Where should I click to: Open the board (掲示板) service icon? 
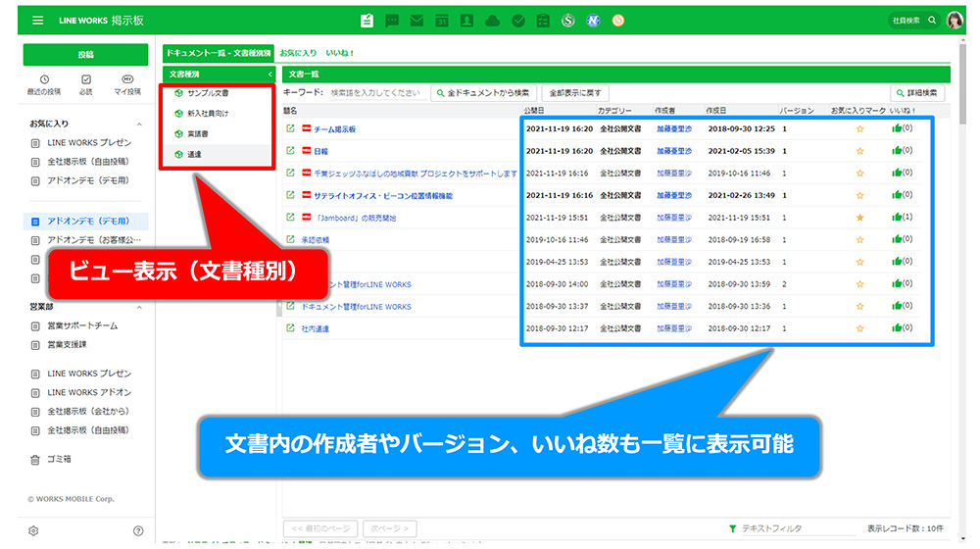pyautogui.click(x=367, y=21)
